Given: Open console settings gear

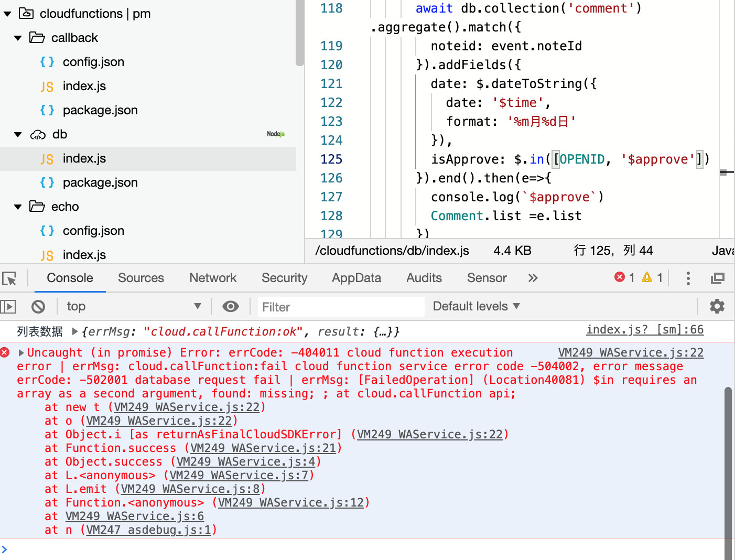Looking at the screenshot, I should coord(717,306).
